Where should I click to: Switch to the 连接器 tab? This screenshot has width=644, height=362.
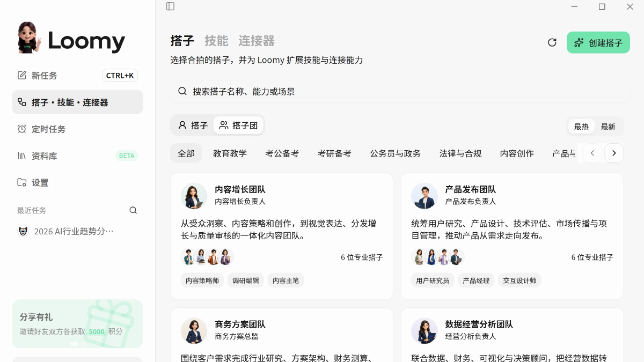pyautogui.click(x=257, y=41)
